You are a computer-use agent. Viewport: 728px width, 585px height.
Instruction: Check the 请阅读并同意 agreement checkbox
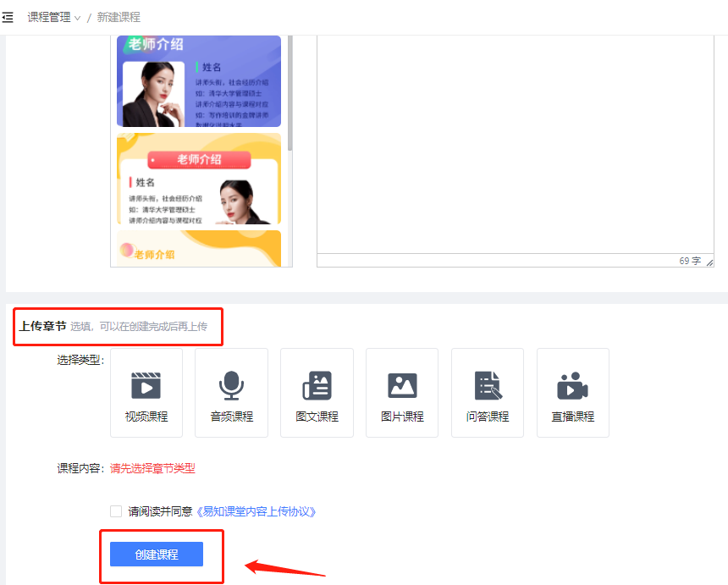pos(116,511)
